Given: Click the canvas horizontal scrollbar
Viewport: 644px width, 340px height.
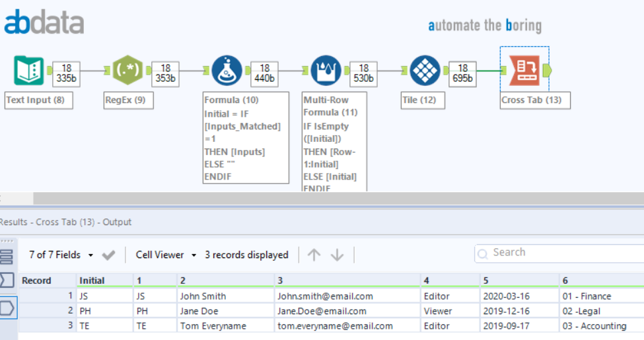Looking at the screenshot, I should [330, 199].
